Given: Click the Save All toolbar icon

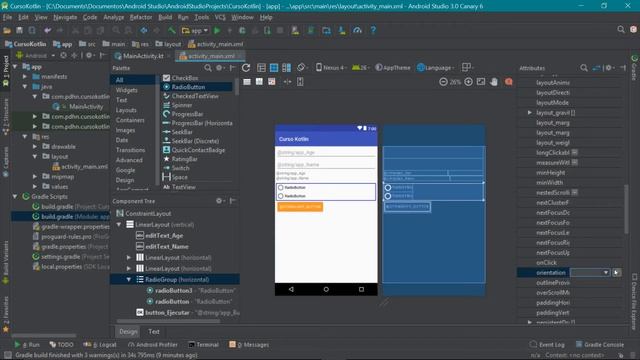Looking at the screenshot, I should point(19,30).
